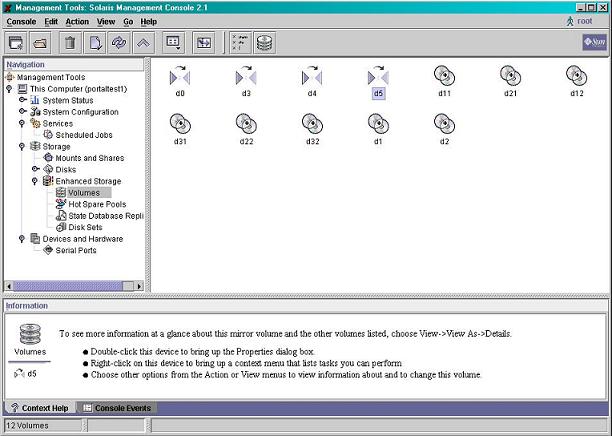Select Disk Sets tree item
612x436 pixels.
point(79,227)
